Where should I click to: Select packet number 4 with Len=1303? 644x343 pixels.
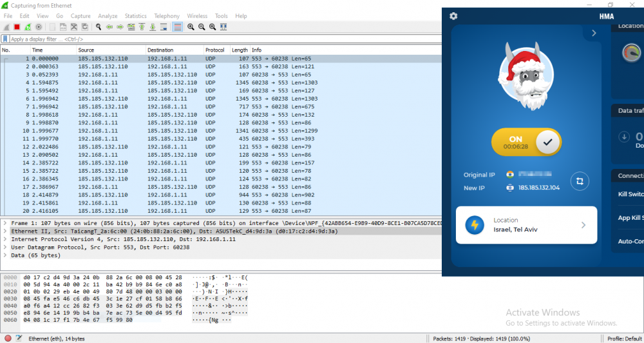pos(221,83)
